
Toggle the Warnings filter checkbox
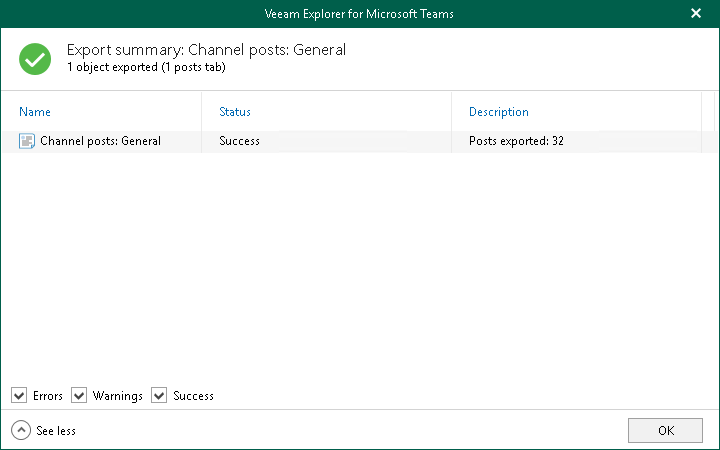(x=79, y=396)
